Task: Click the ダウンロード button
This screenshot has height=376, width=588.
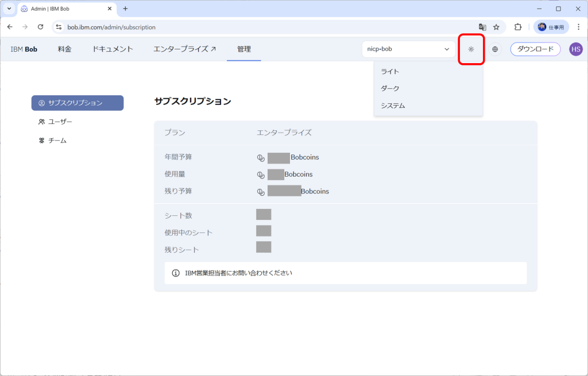Action: coord(535,49)
